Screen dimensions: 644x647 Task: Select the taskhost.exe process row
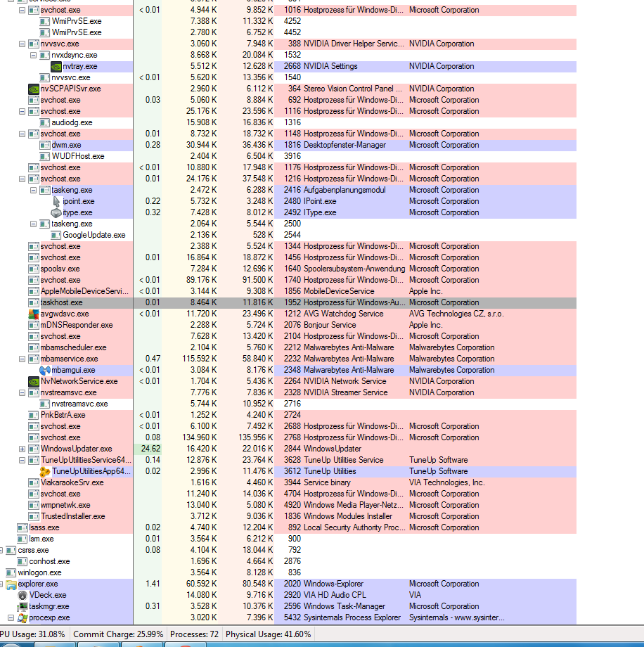pyautogui.click(x=288, y=302)
